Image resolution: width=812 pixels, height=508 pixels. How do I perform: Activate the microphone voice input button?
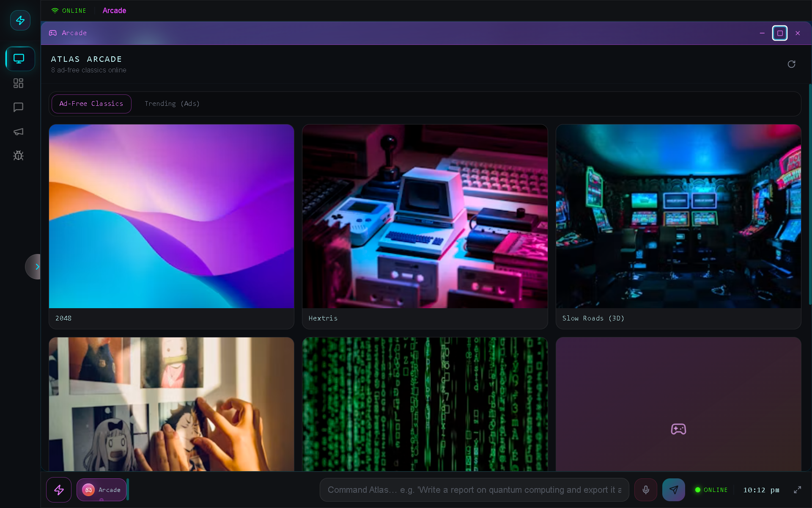[646, 490]
